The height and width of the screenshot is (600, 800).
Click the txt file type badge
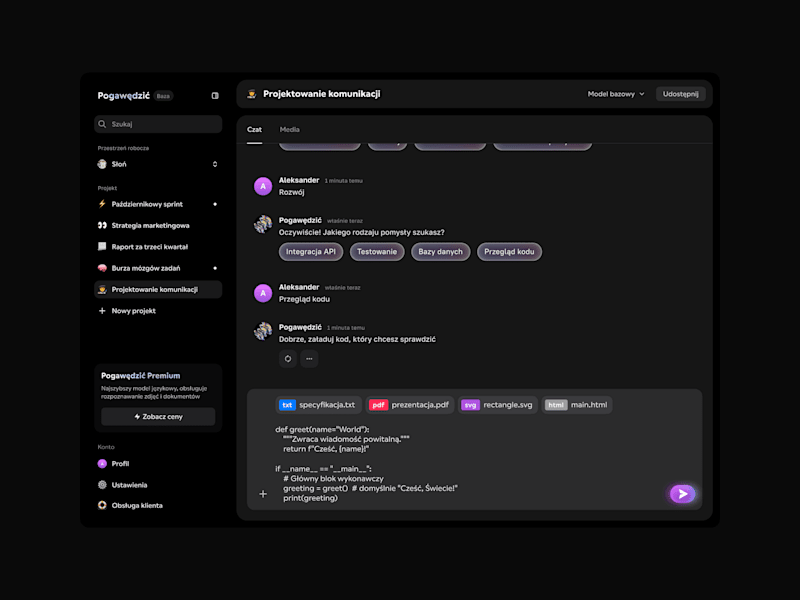coord(287,405)
